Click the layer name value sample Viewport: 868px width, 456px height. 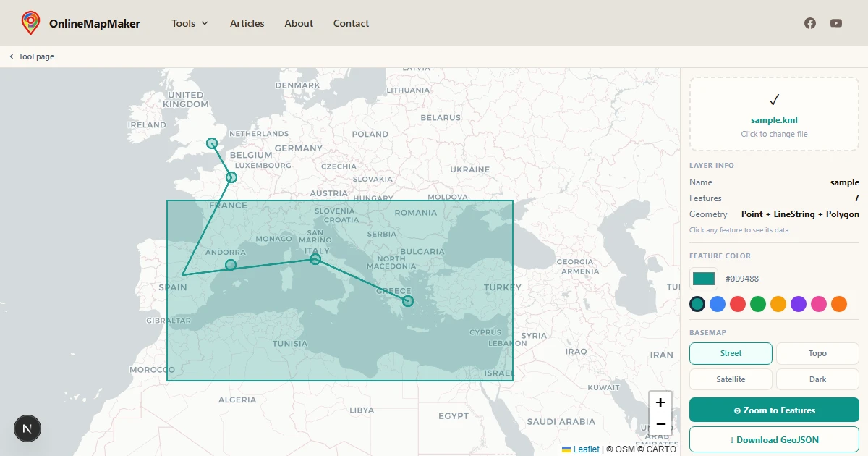point(845,182)
